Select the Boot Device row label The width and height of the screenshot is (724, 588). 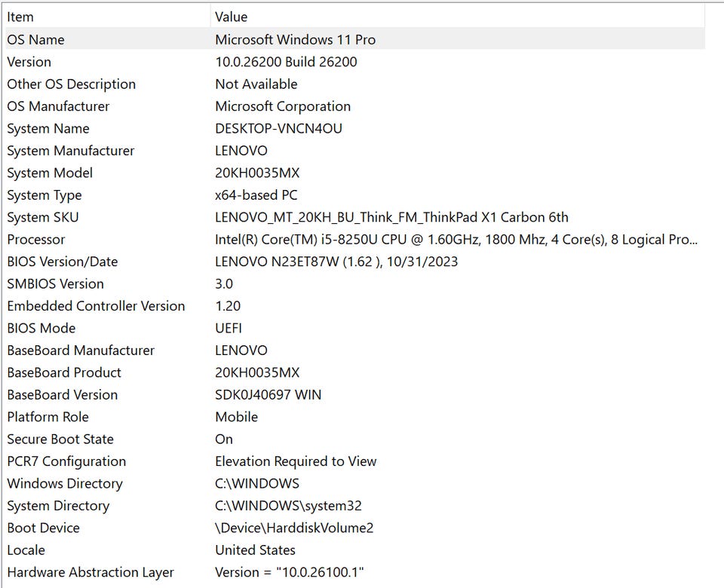pos(44,528)
